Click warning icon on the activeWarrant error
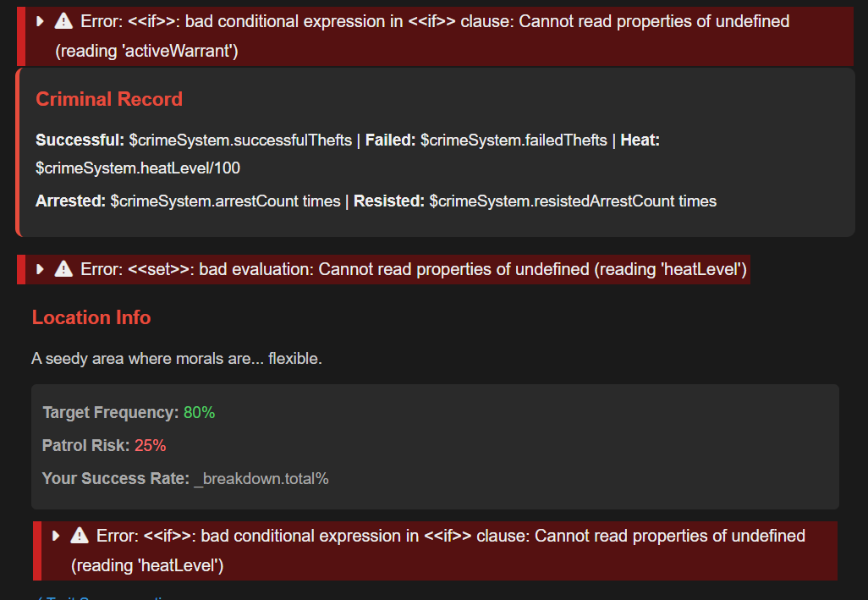Viewport: 868px width, 600px height. click(x=63, y=21)
